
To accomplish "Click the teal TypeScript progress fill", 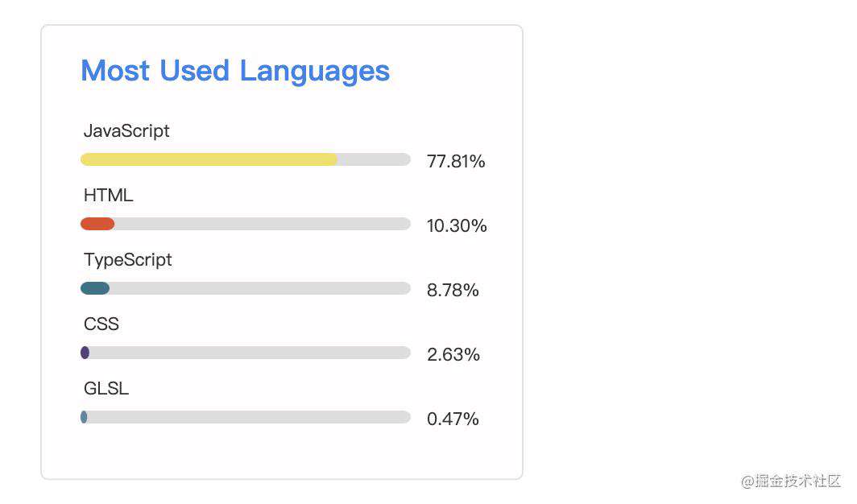I will pos(95,288).
